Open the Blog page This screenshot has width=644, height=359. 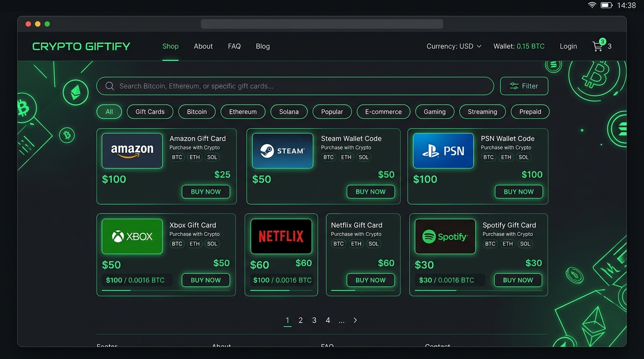pyautogui.click(x=263, y=46)
